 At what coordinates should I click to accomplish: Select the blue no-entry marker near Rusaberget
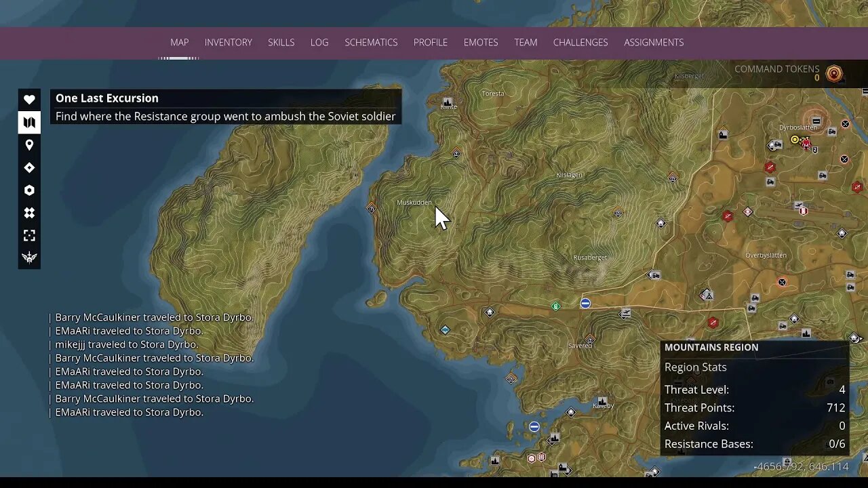(x=585, y=304)
